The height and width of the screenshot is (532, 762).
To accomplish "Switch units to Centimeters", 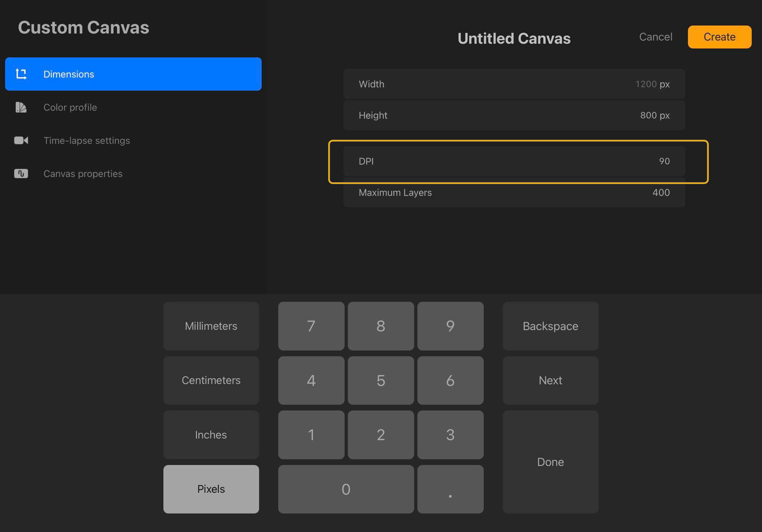I will pos(211,380).
